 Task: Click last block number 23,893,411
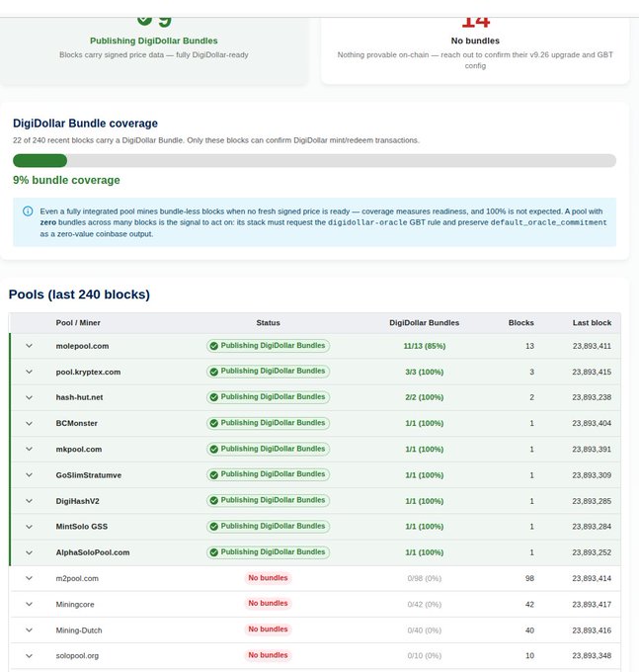[x=592, y=346]
